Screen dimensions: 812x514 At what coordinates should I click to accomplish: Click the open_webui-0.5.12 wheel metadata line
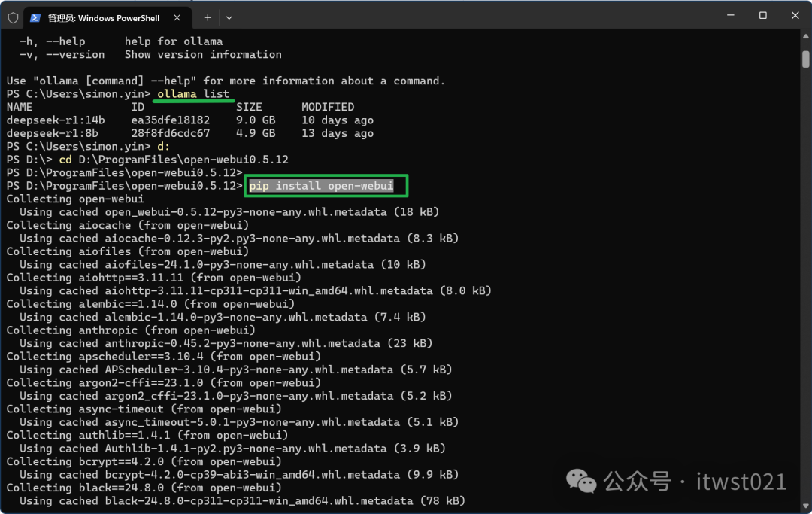click(x=229, y=212)
